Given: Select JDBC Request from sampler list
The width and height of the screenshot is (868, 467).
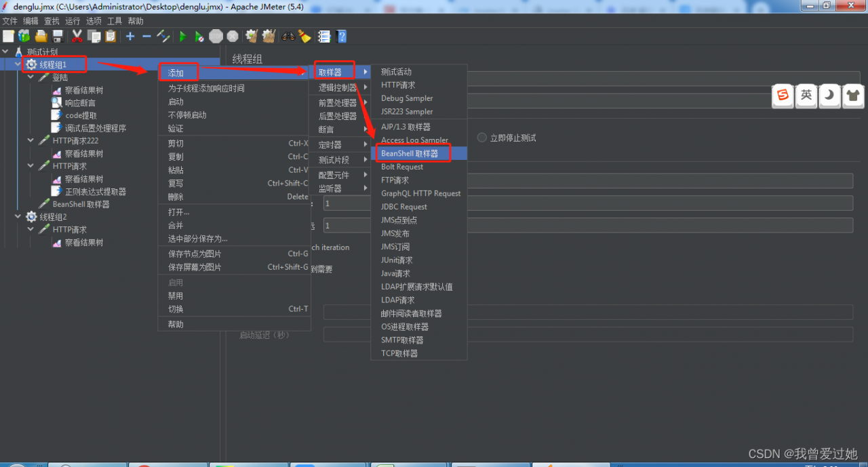Looking at the screenshot, I should (x=419, y=207).
